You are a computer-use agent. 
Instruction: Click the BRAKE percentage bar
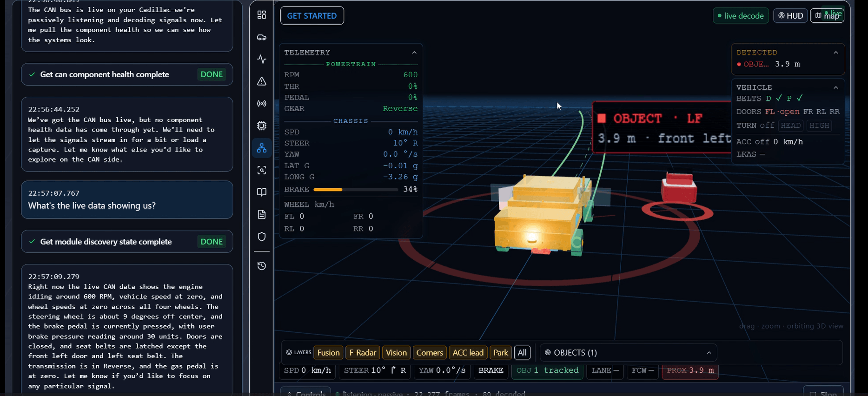tap(356, 190)
